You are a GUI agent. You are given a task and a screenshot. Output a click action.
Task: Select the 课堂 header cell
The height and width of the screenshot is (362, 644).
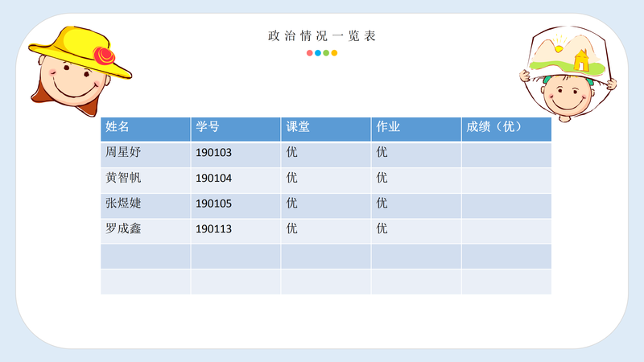click(326, 130)
